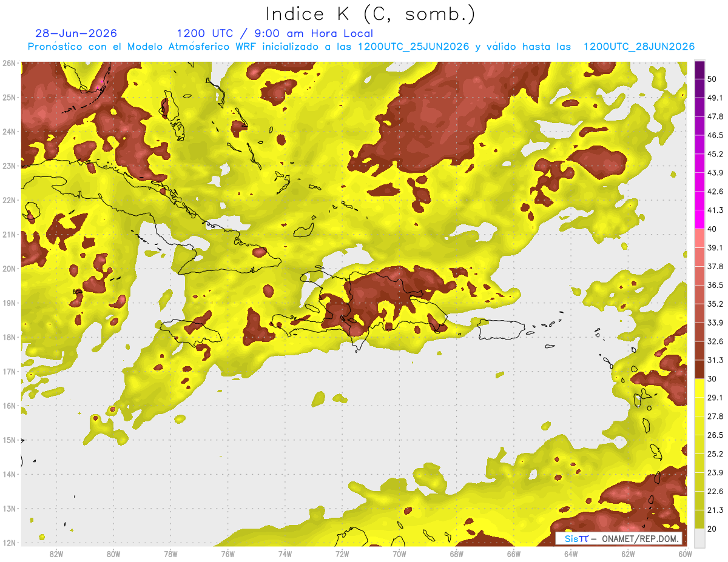The height and width of the screenshot is (562, 728).
Task: Click the '1200 UTC / 9:00 am Hora Local' text
Action: pyautogui.click(x=275, y=33)
